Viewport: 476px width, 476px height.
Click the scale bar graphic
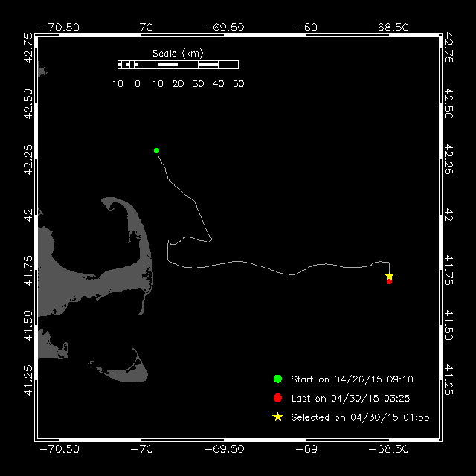178,65
